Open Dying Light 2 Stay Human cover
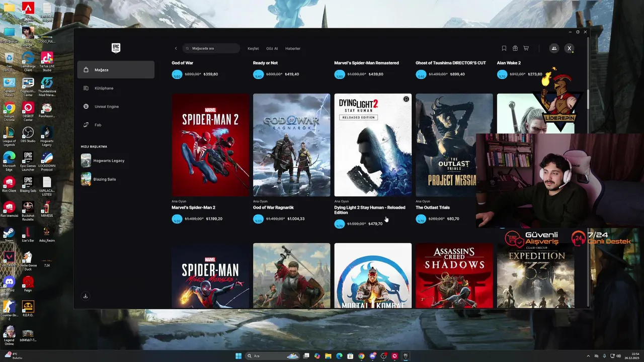Screen dimensions: 644x362 373,145
